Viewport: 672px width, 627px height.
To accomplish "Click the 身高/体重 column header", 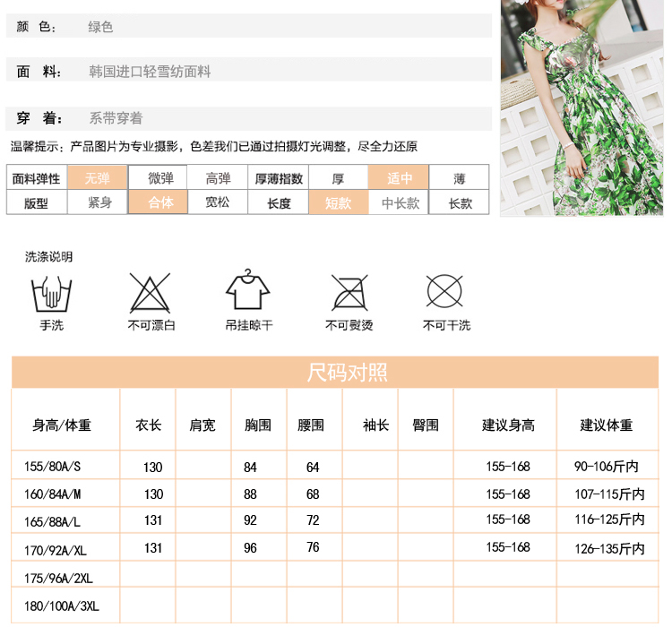I will pos(65,419).
